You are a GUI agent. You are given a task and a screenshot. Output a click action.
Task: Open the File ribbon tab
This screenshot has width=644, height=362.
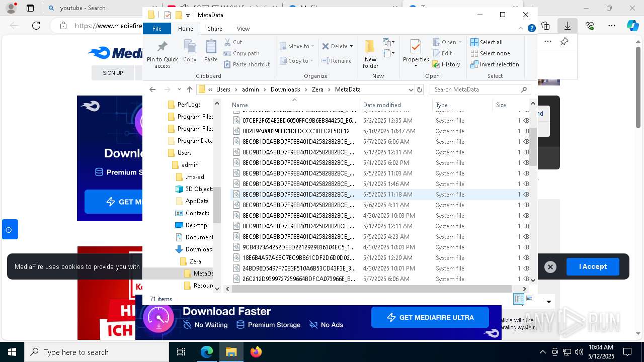[x=157, y=29]
